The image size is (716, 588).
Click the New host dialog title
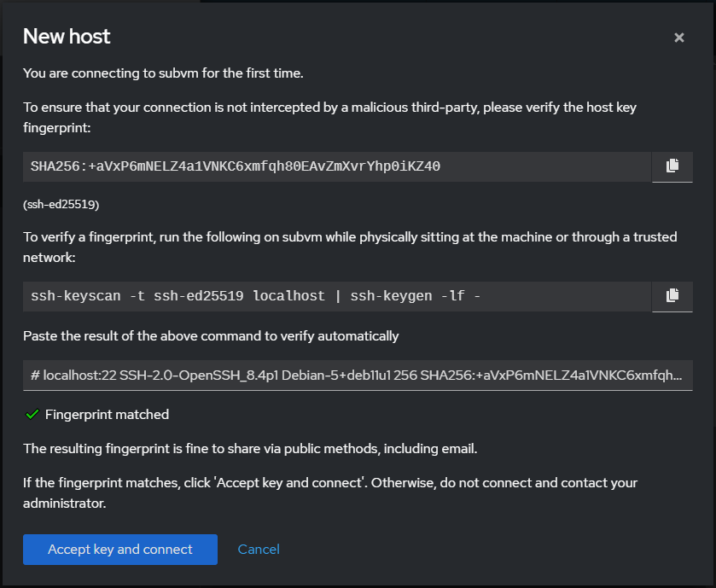67,37
